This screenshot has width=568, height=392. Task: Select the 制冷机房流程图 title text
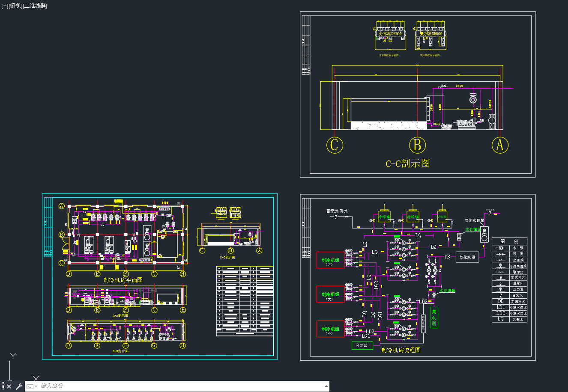point(401,350)
